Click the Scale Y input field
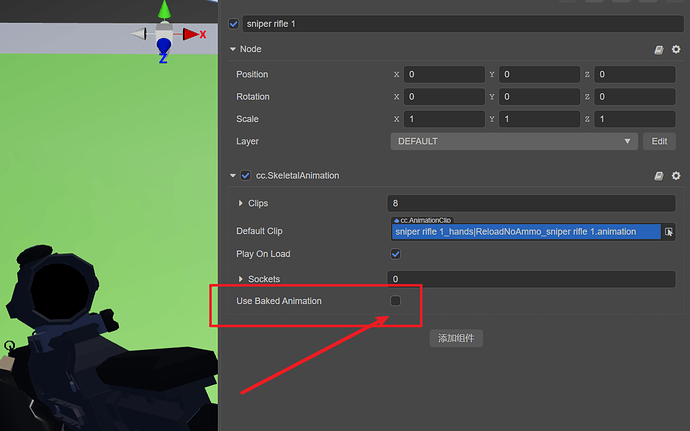 coord(540,119)
